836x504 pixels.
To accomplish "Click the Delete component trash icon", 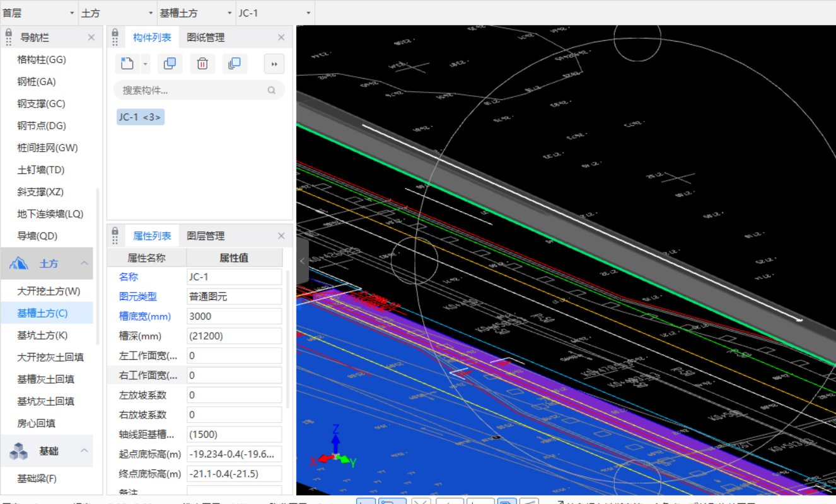I will pos(202,63).
